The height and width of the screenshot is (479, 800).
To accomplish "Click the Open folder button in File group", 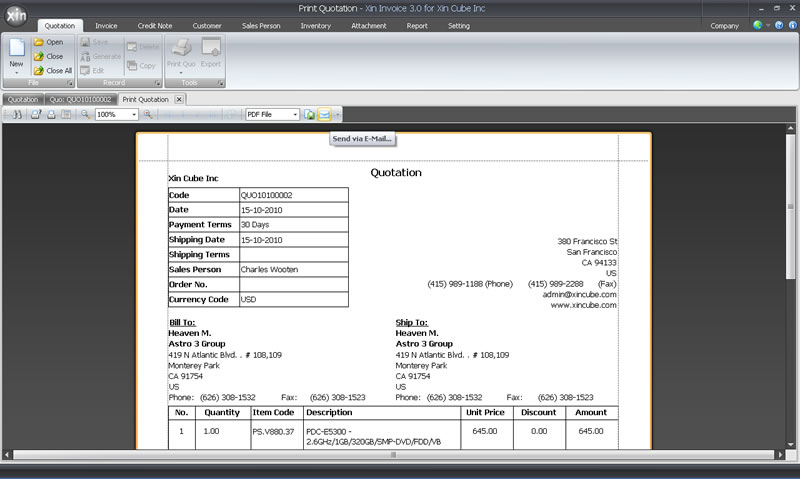I will pyautogui.click(x=49, y=42).
